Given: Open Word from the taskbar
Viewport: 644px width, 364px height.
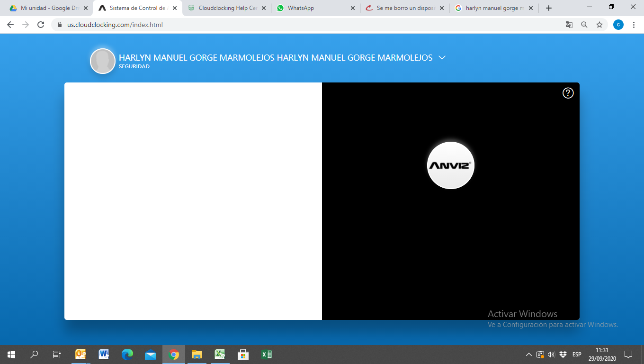Looking at the screenshot, I should click(x=104, y=354).
